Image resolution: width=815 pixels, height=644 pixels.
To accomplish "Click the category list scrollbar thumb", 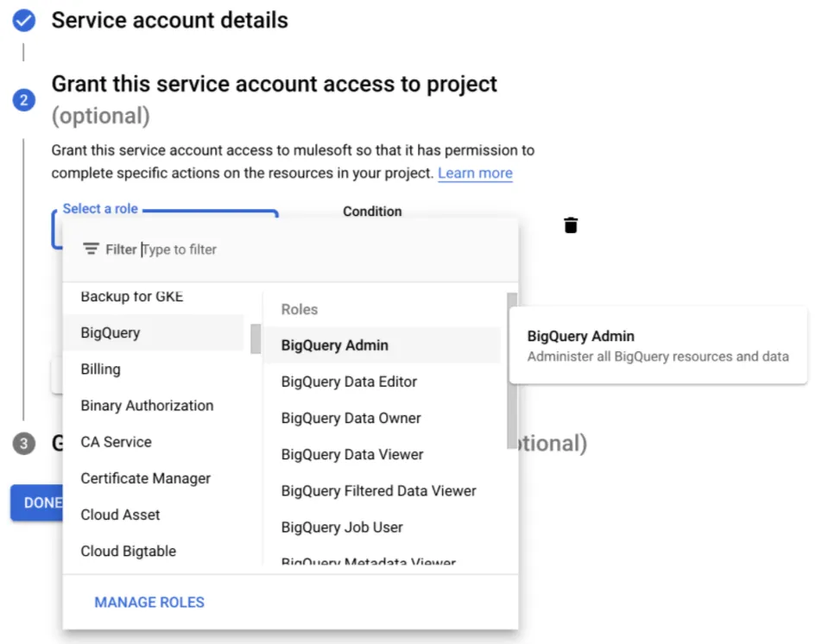I will 256,339.
